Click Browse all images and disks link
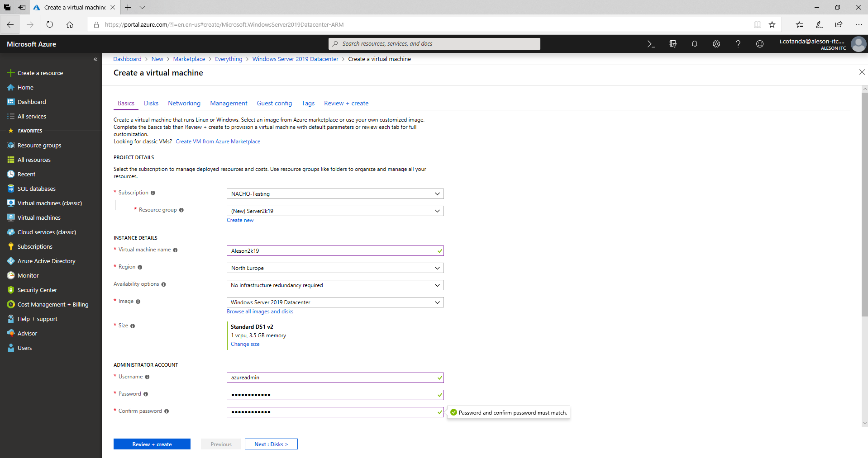This screenshot has width=868, height=458. click(x=260, y=312)
